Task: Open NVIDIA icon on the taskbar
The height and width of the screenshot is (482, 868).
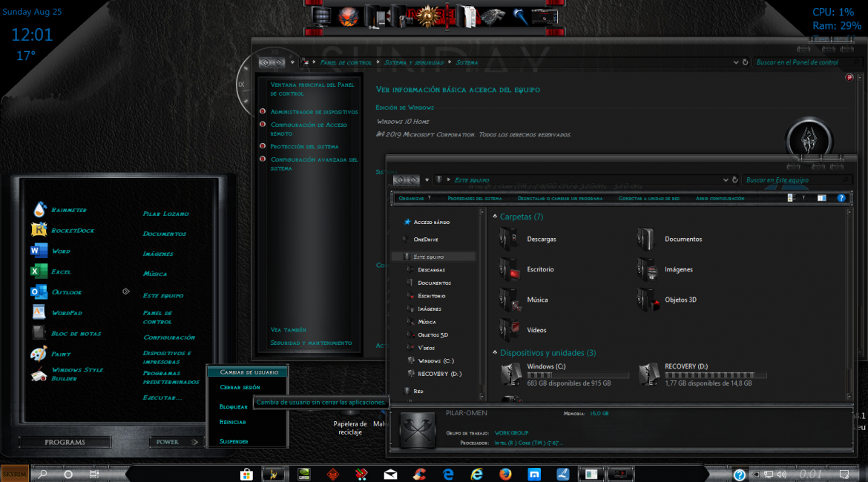Action: (x=303, y=475)
